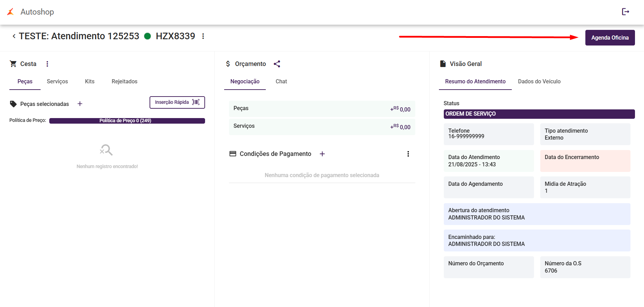Open the Atendimento title options menu
Screen dimensions: 644x307
pos(203,36)
